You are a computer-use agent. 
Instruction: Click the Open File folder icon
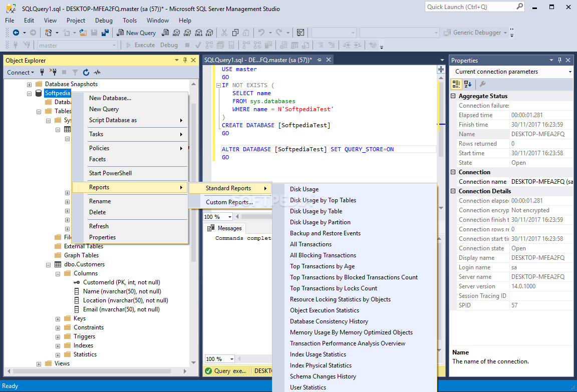click(x=83, y=33)
